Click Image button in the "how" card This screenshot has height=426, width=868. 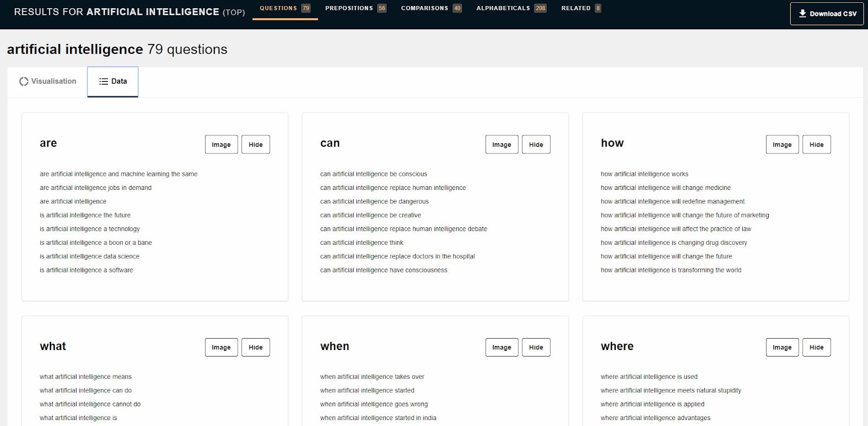click(782, 144)
